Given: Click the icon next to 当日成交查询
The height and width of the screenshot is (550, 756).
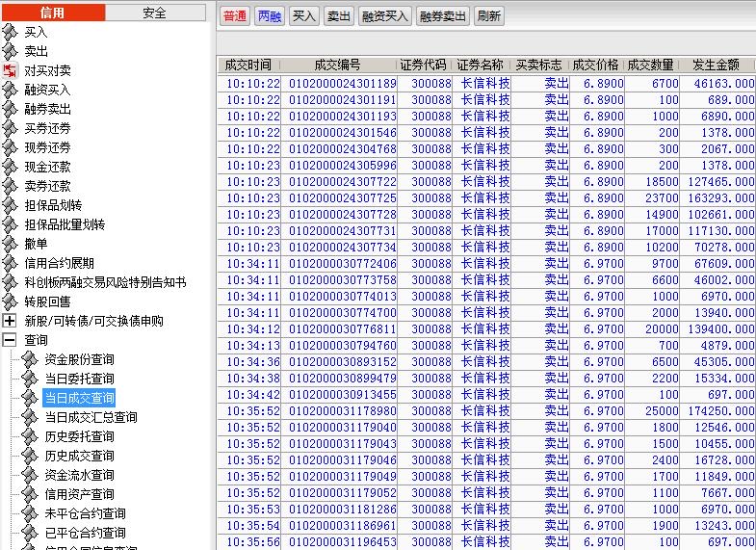Looking at the screenshot, I should 30,398.
